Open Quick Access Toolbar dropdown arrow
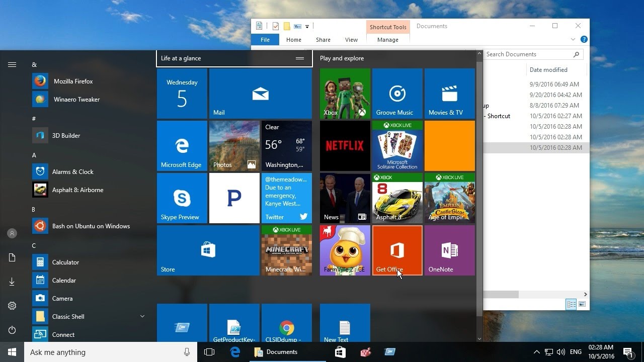This screenshot has height=362, width=644. [307, 27]
